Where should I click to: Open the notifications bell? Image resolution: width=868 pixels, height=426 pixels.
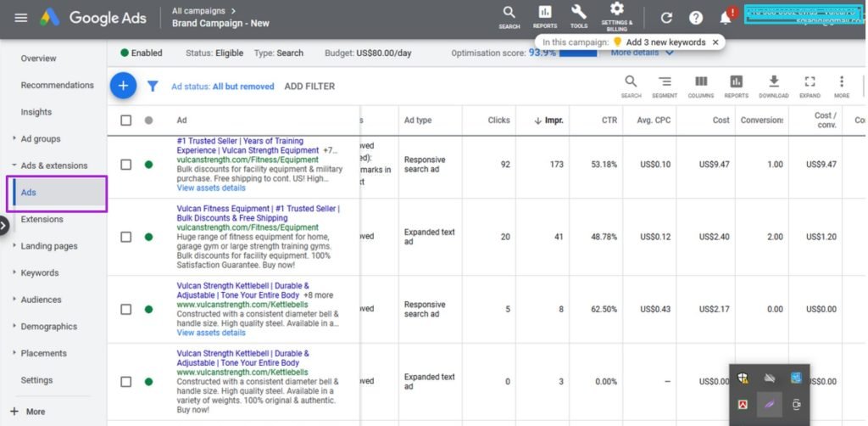726,18
